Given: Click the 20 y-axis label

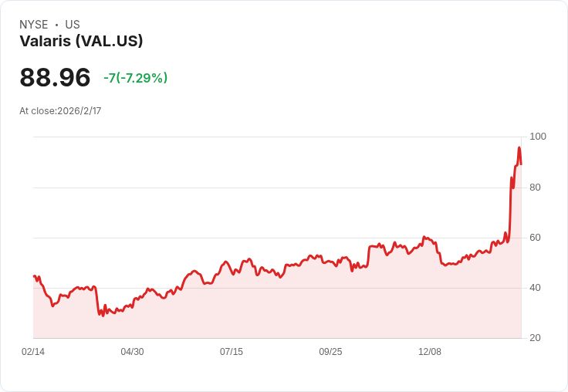Looking at the screenshot, I should (534, 338).
